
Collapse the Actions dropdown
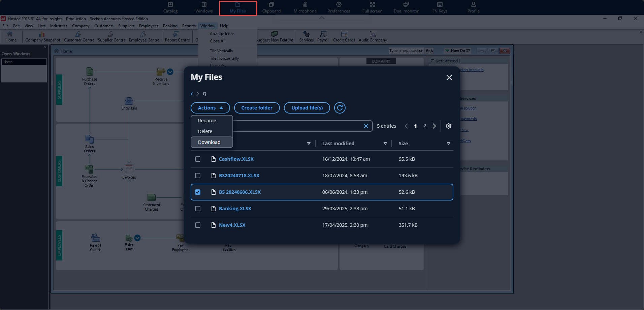[x=210, y=108]
